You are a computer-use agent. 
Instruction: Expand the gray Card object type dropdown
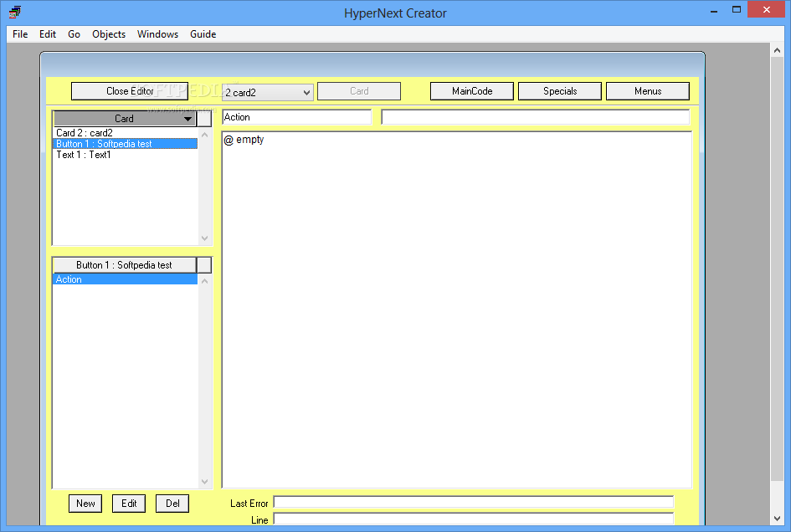125,119
